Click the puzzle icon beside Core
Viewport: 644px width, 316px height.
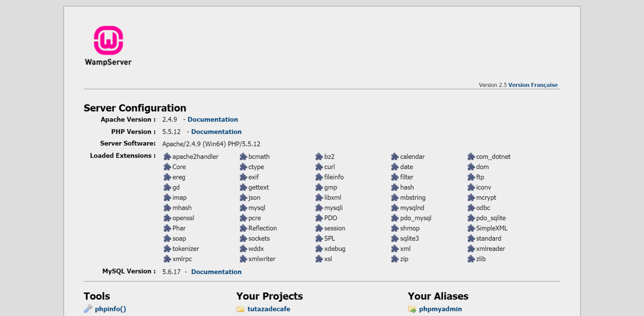click(x=167, y=167)
